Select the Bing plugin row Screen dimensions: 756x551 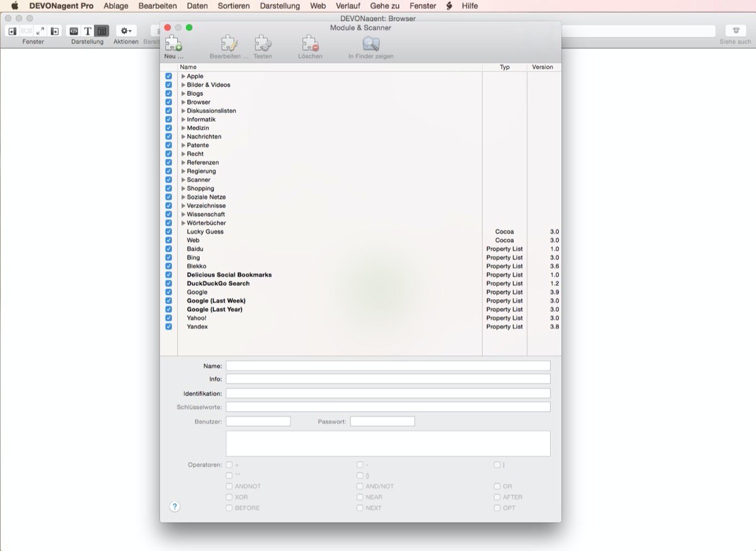tap(360, 258)
